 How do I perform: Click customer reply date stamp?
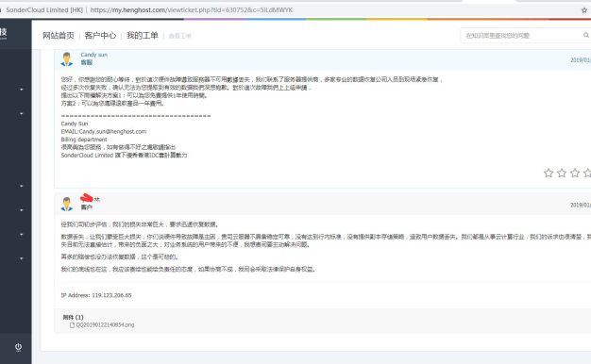[581, 205]
